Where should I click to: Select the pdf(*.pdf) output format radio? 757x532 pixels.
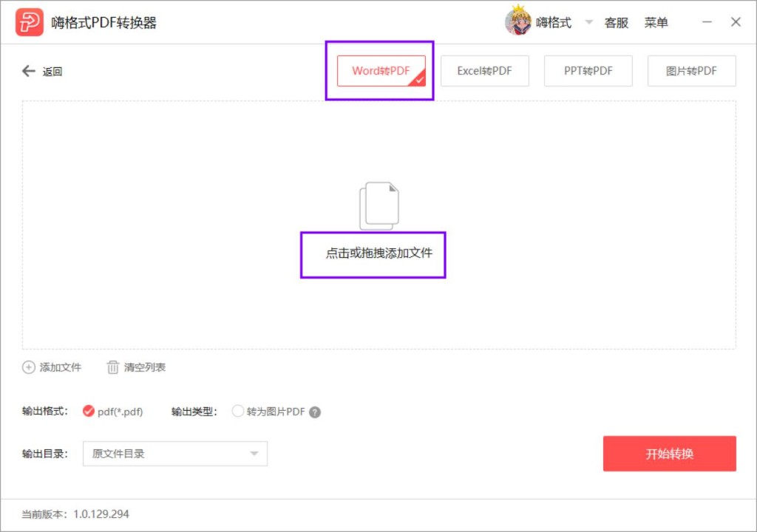point(89,412)
